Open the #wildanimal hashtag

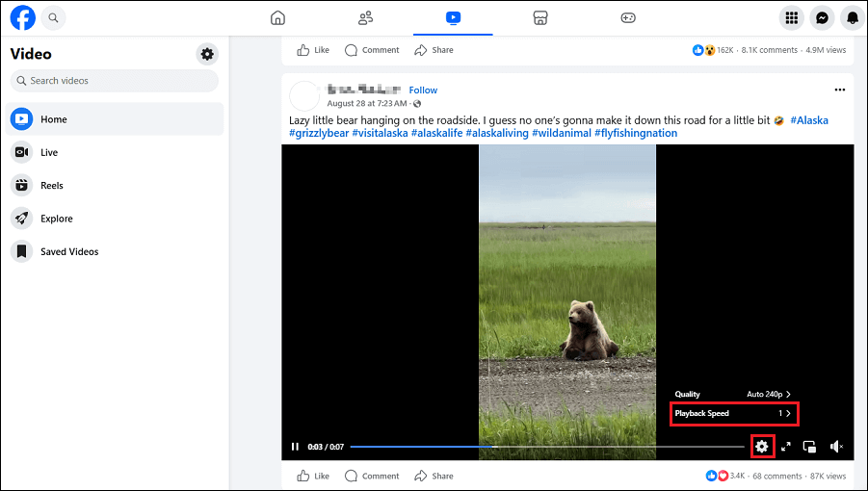click(x=562, y=133)
